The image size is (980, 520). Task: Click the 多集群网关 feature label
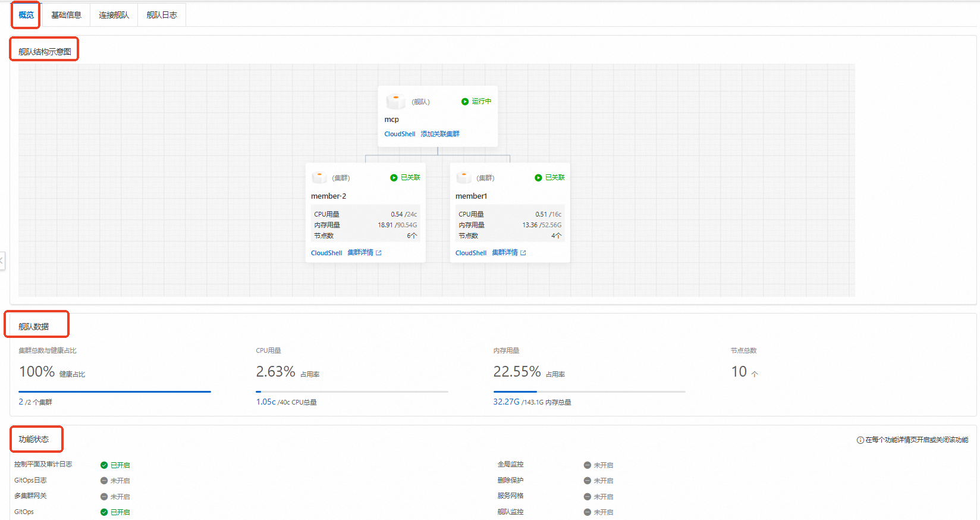click(x=30, y=496)
